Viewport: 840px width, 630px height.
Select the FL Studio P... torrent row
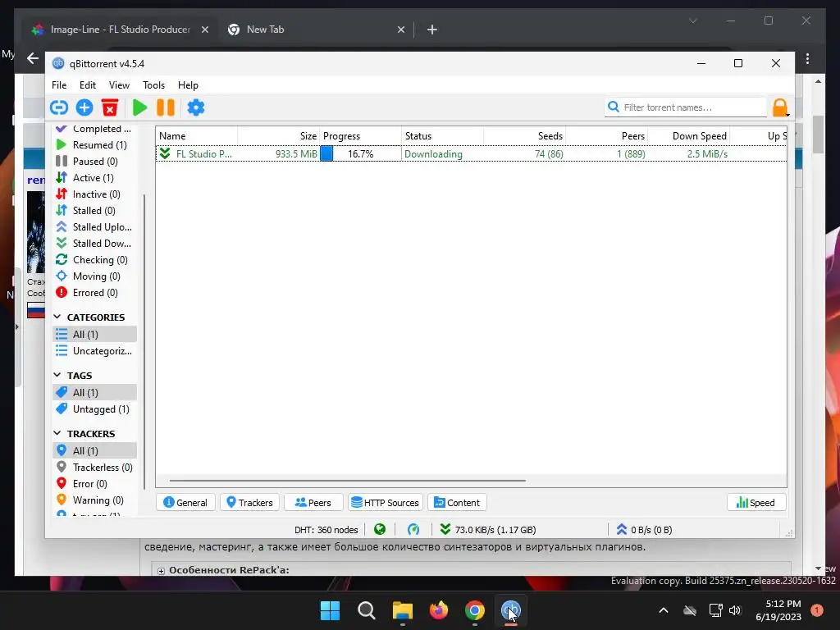pos(471,153)
